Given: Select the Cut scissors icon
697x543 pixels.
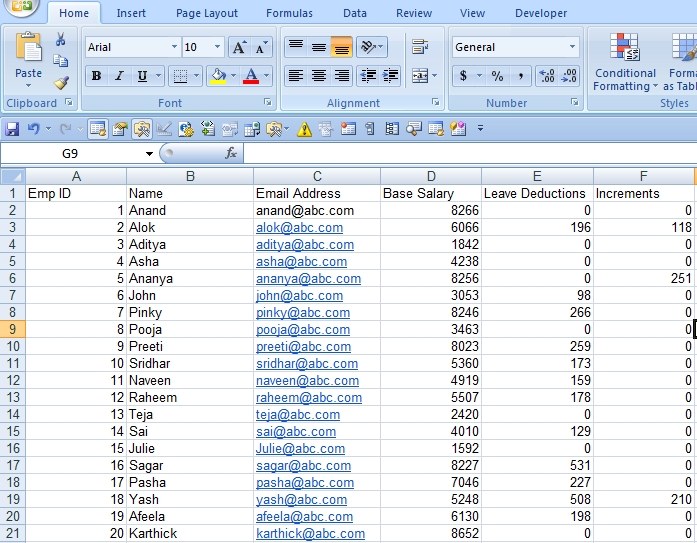Looking at the screenshot, I should pyautogui.click(x=61, y=39).
